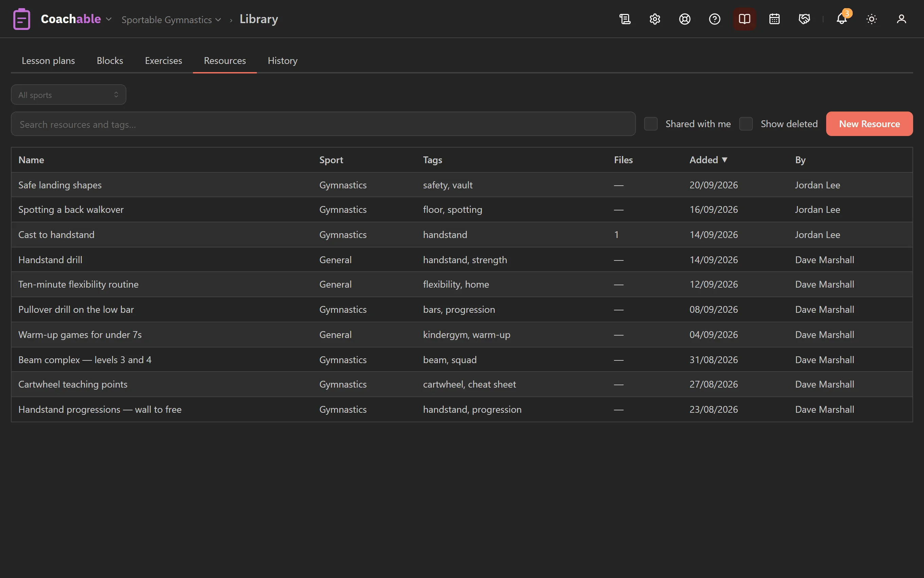924x578 pixels.
Task: Click the 'kindergym, warm-up' tags cell
Action: 466,335
